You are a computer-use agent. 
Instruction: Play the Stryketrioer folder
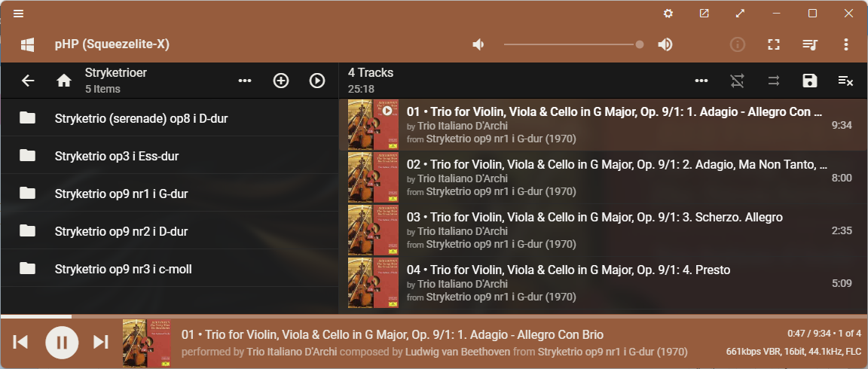pos(317,81)
